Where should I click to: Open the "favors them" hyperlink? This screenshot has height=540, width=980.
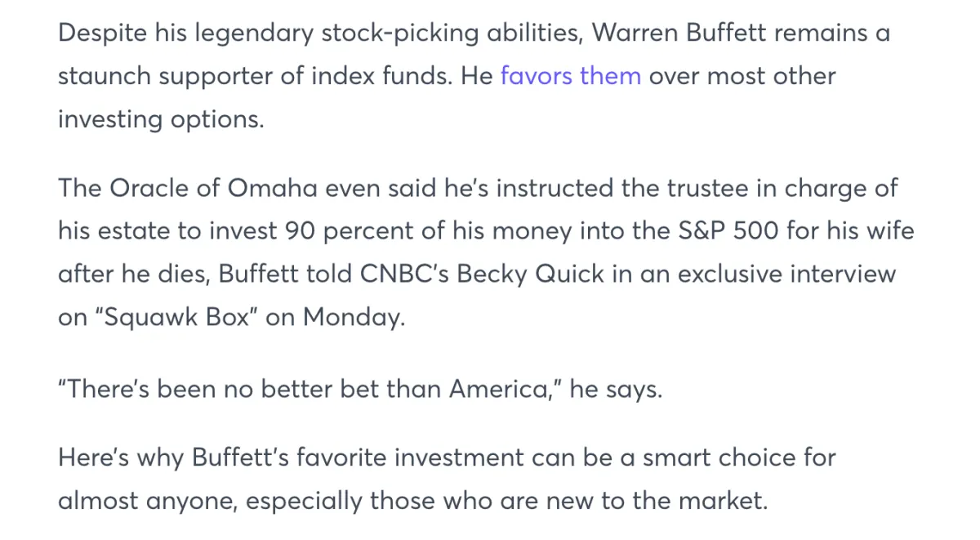pos(570,76)
